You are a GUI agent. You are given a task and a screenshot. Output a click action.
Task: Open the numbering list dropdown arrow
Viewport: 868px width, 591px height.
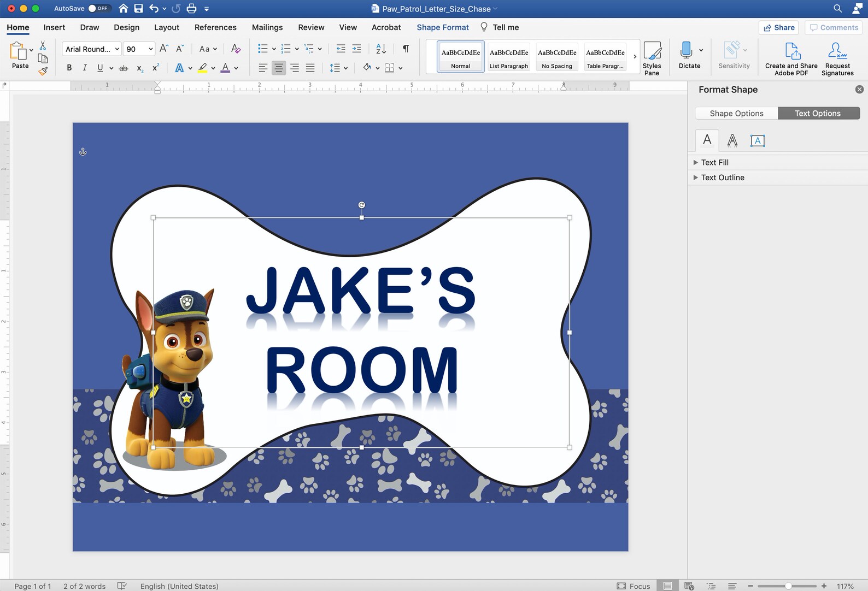pos(297,49)
